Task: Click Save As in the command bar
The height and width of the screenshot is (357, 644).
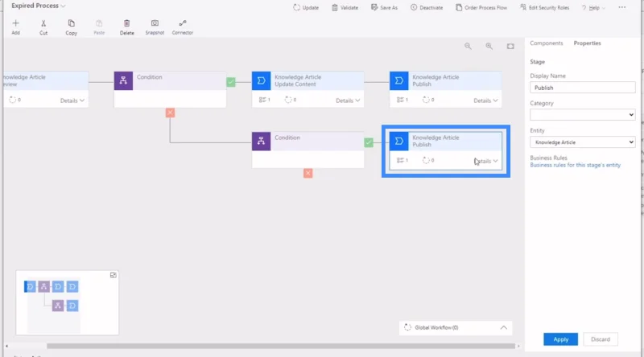Action: coord(385,7)
